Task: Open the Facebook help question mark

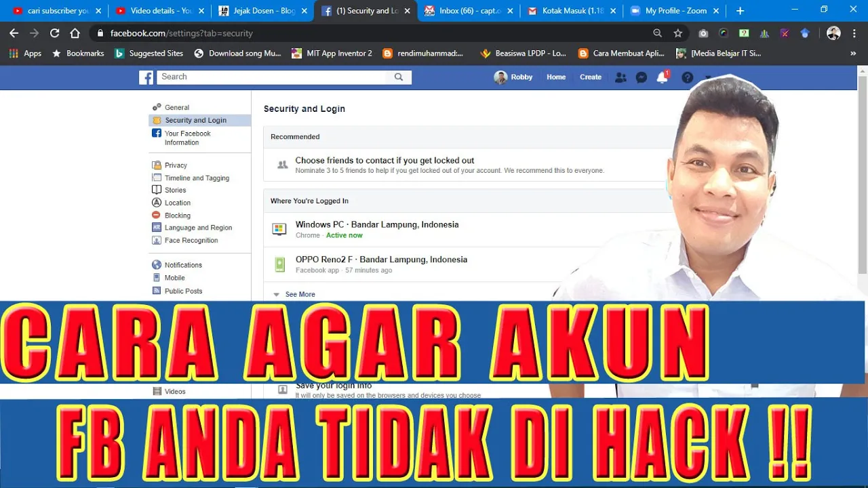Action: tap(687, 77)
